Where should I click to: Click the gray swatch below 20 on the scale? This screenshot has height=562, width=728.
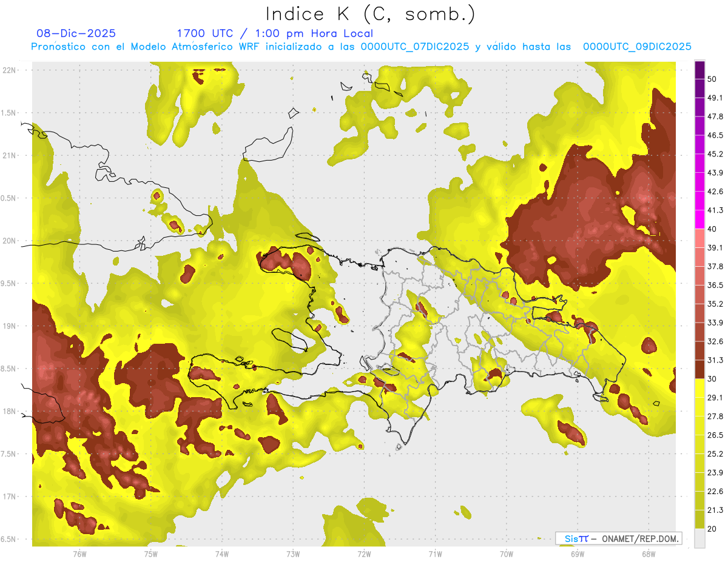(699, 538)
